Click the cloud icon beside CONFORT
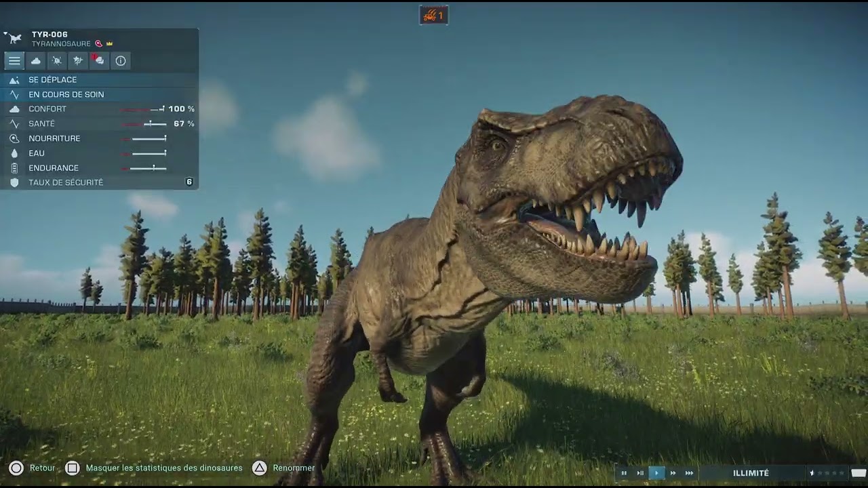868x488 pixels. tap(14, 109)
